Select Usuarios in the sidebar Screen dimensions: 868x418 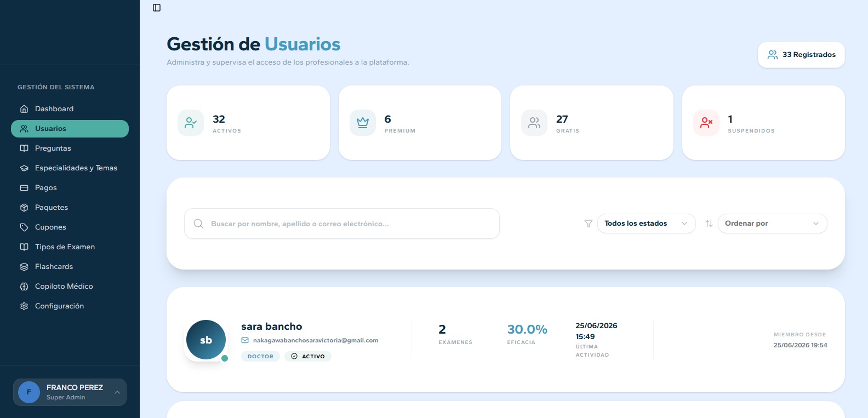(x=70, y=129)
